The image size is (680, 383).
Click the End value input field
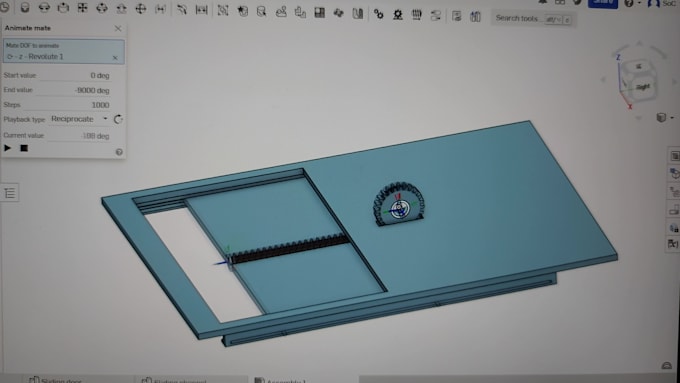75,90
